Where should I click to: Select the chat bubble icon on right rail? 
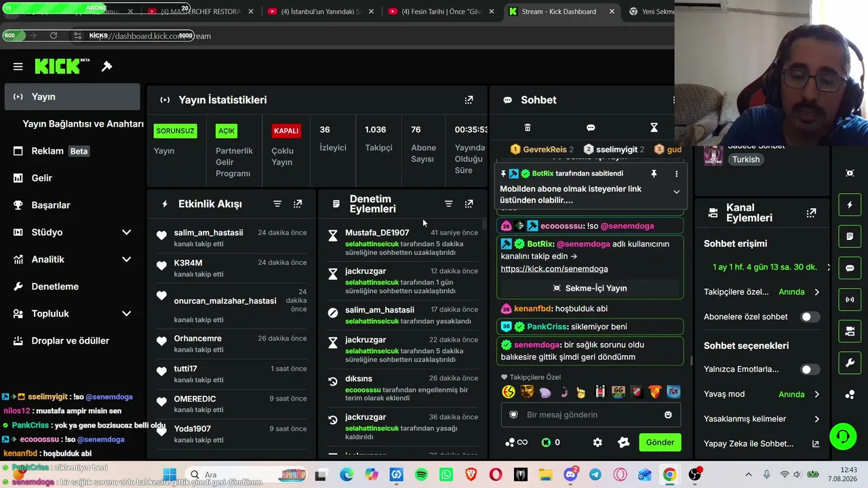tap(850, 268)
